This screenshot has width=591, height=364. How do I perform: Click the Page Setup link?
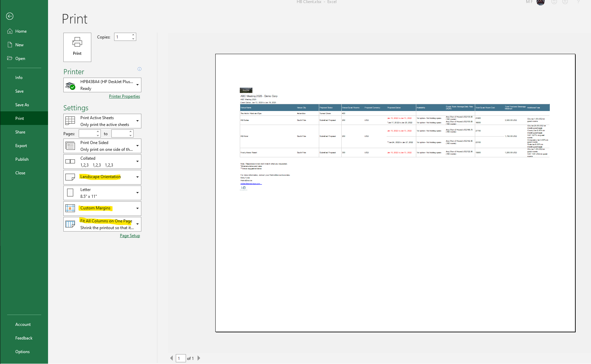tap(130, 236)
